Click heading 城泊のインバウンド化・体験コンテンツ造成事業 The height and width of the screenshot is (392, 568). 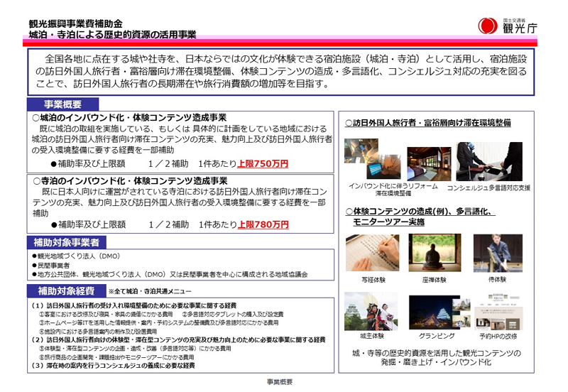[129, 118]
